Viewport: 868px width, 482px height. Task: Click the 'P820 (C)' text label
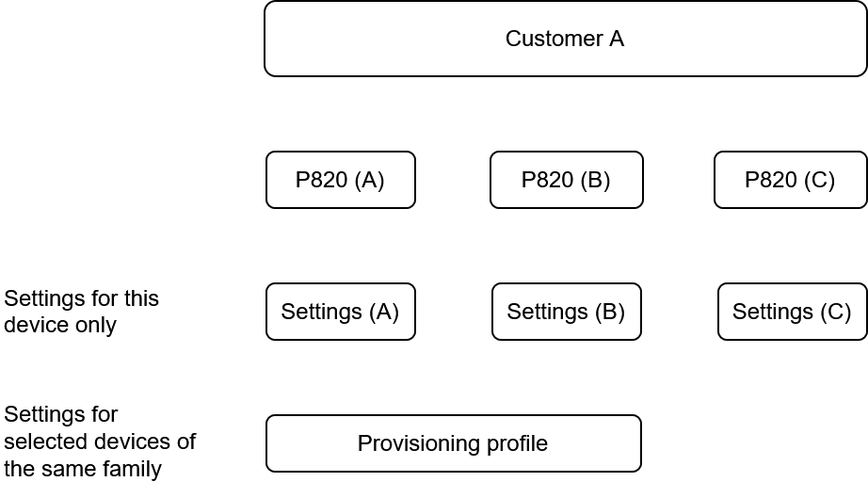pyautogui.click(x=790, y=180)
